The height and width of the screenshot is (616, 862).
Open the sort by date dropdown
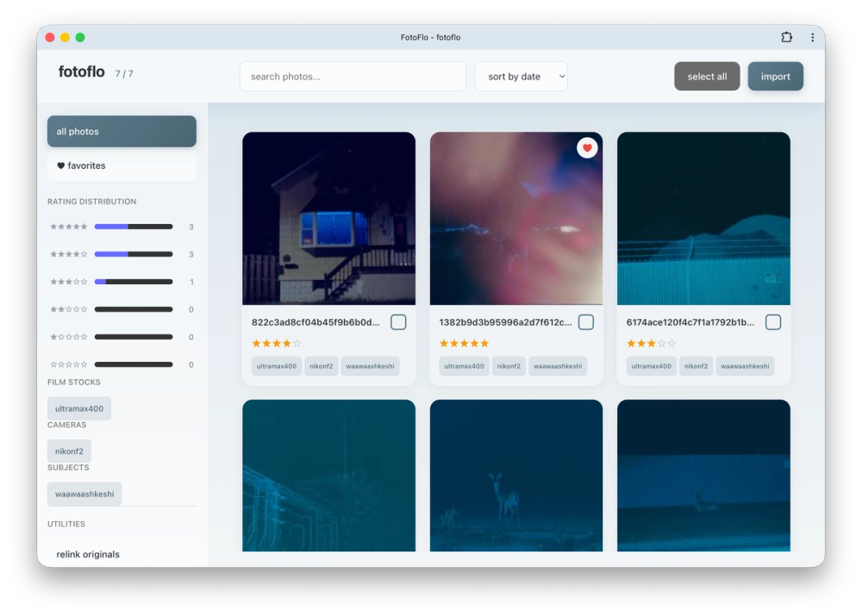tap(521, 76)
